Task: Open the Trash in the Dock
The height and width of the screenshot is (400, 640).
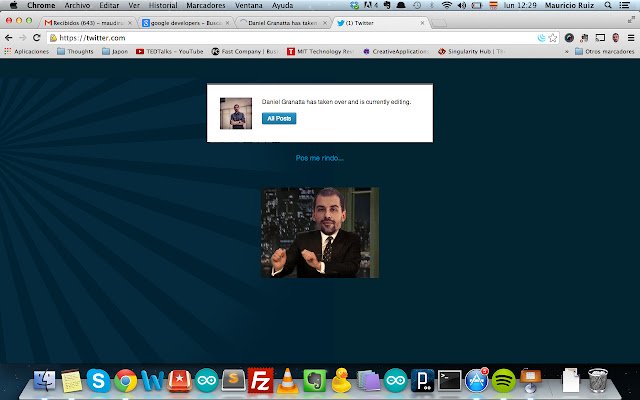Action: pyautogui.click(x=598, y=380)
